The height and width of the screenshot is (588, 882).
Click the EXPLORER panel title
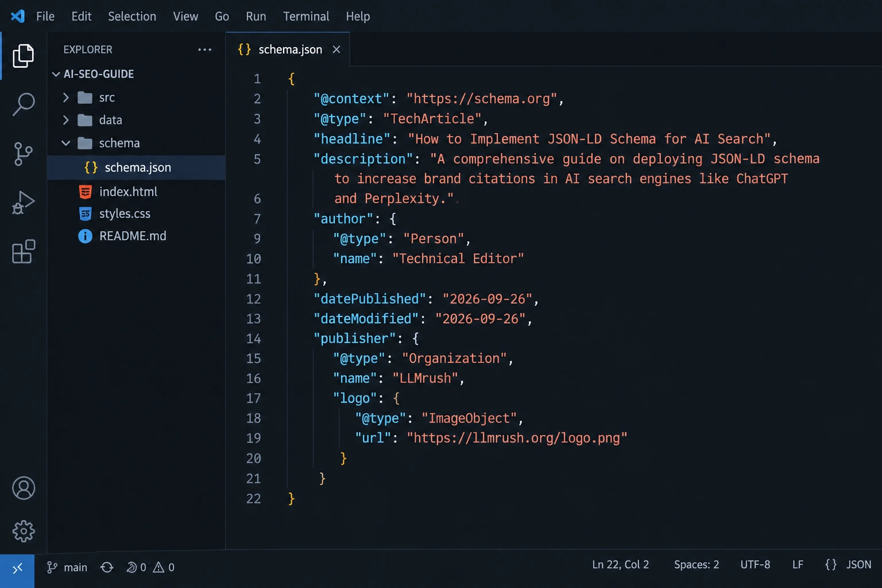[x=88, y=49]
